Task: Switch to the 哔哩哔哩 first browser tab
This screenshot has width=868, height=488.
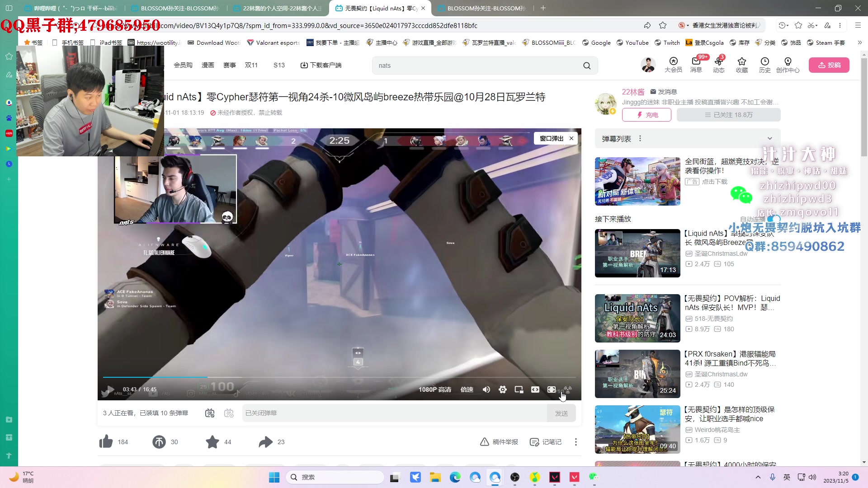Action: coord(71,8)
